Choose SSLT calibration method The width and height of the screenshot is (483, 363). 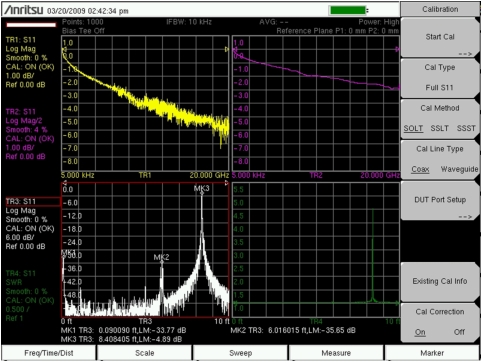point(439,128)
